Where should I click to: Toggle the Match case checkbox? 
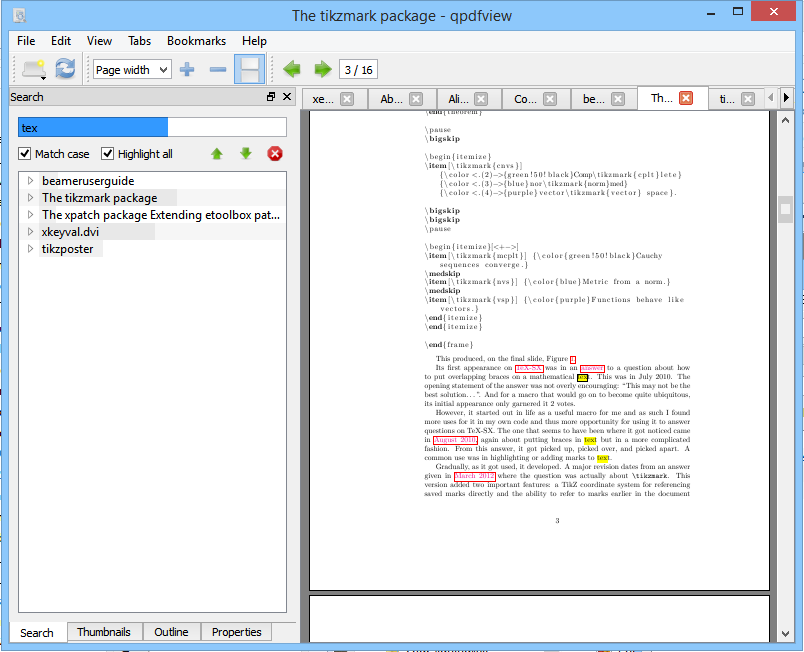click(26, 154)
